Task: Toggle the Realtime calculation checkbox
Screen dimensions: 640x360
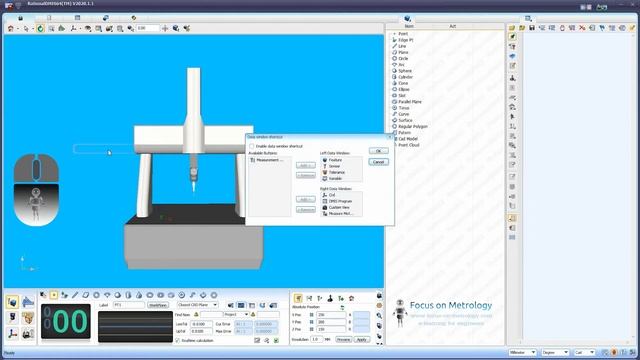Action: (x=178, y=340)
